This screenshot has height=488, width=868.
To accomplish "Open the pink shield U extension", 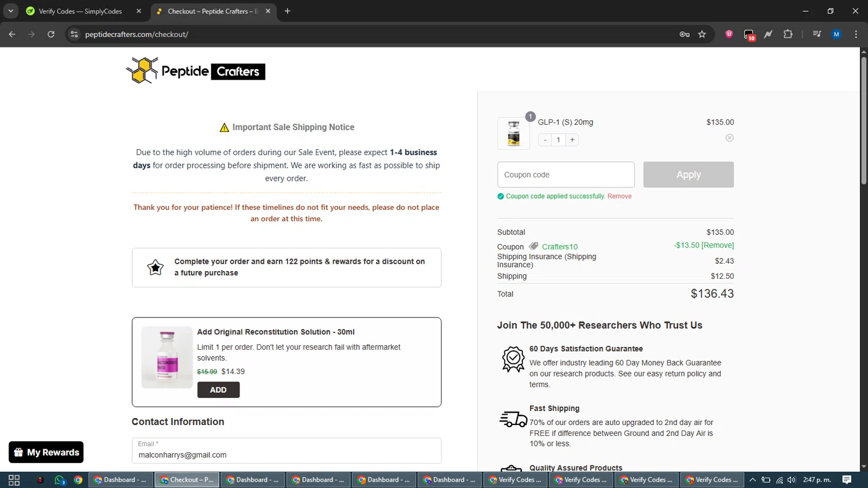I will click(729, 34).
